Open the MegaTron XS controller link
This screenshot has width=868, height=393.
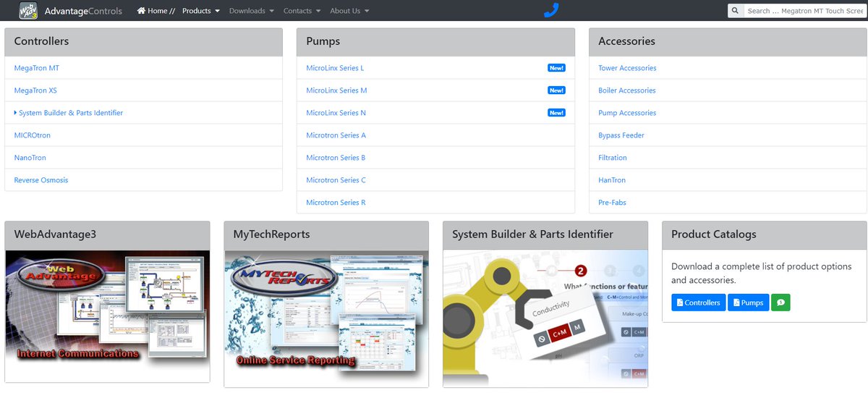click(35, 90)
